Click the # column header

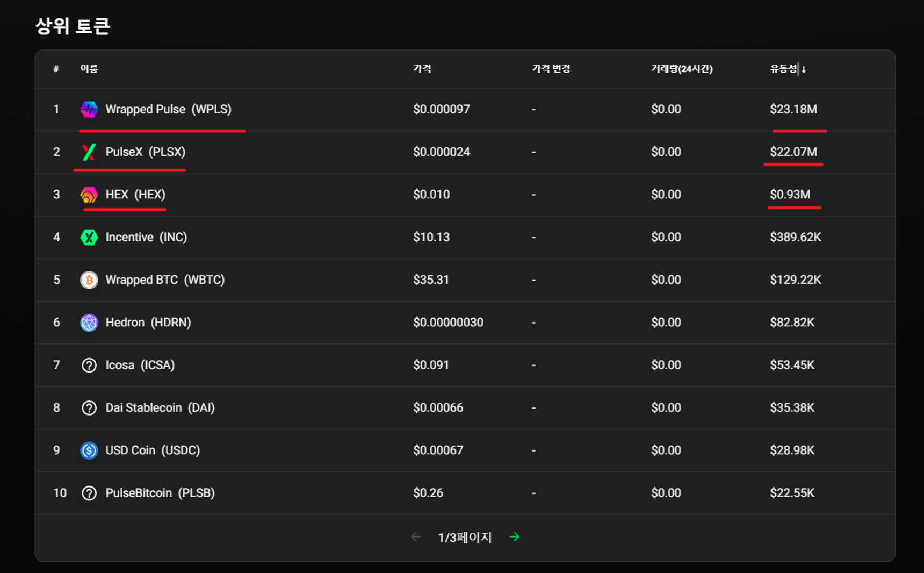(x=56, y=69)
